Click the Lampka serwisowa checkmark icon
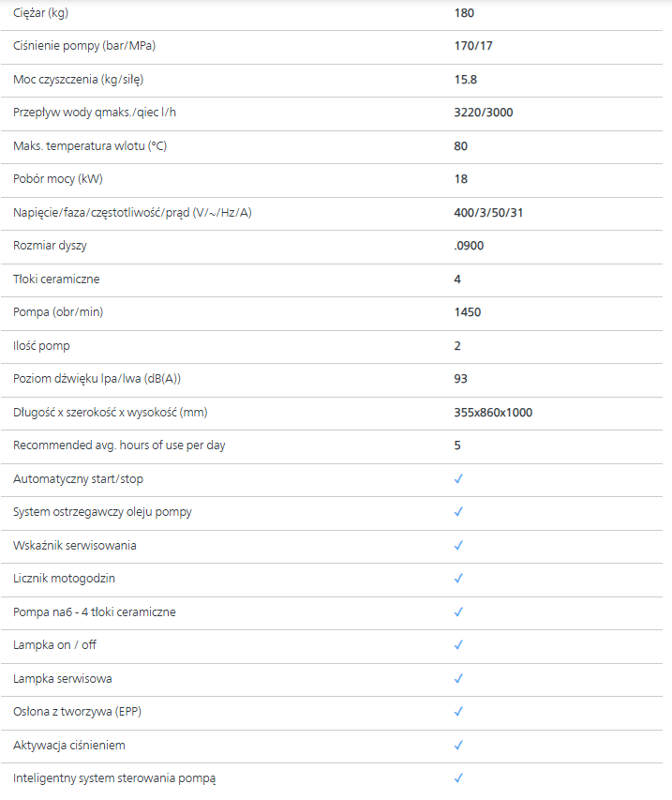 coord(458,679)
